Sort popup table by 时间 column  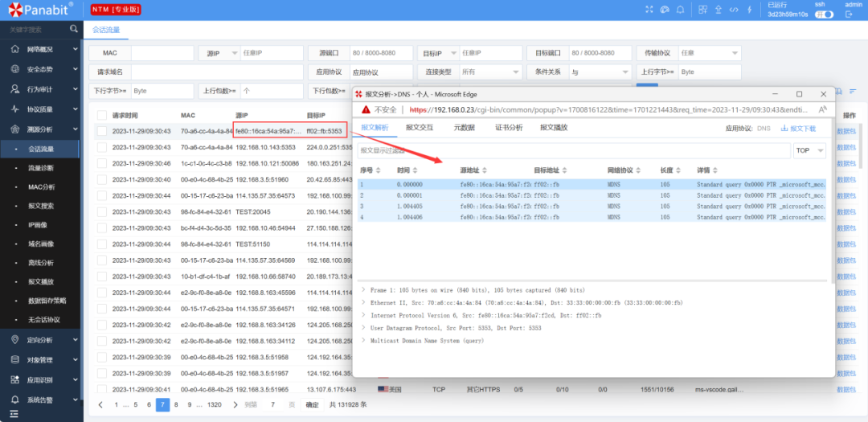click(407, 170)
